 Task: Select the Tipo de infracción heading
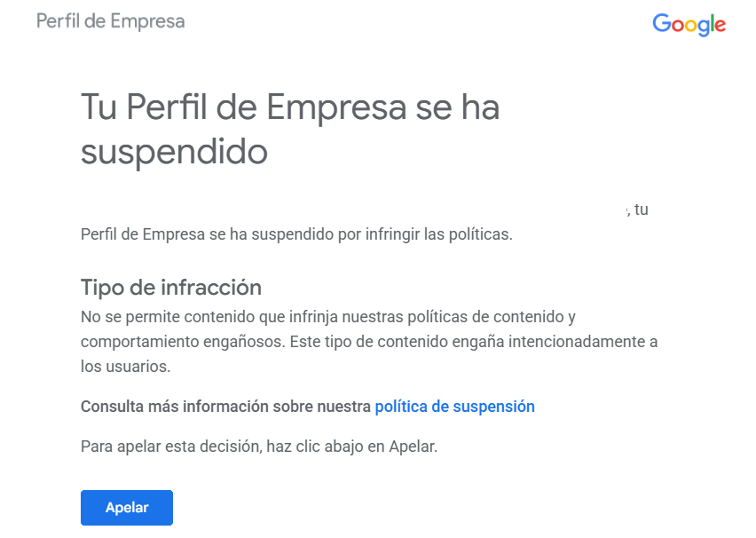(x=171, y=287)
